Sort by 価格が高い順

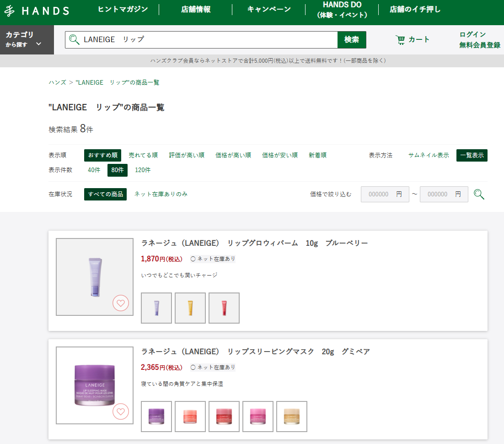[x=233, y=156]
